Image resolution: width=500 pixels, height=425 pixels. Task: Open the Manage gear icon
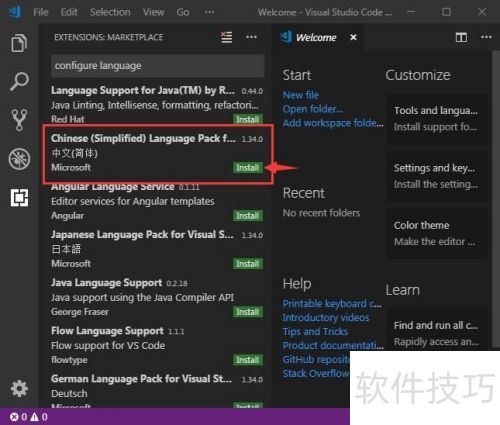pos(19,388)
